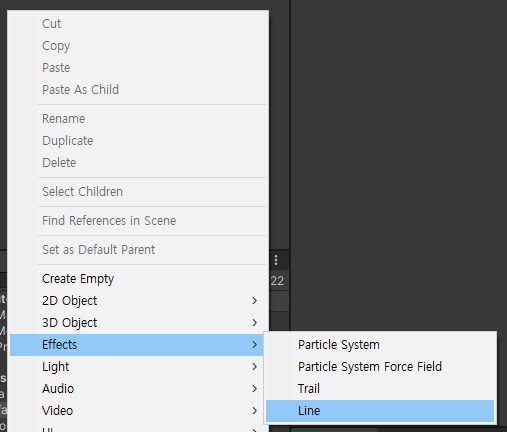
Task: Open the 3D Object entry
Action: 138,323
